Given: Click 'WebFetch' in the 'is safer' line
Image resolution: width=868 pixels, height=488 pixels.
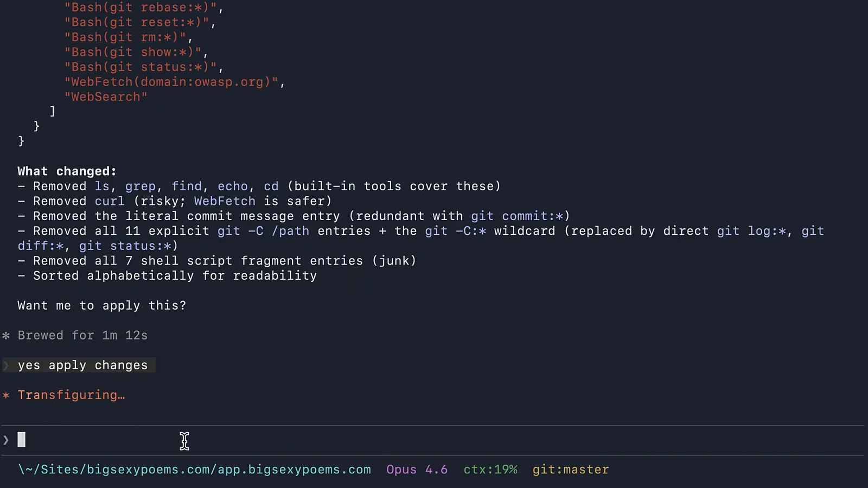Looking at the screenshot, I should coord(225,201).
